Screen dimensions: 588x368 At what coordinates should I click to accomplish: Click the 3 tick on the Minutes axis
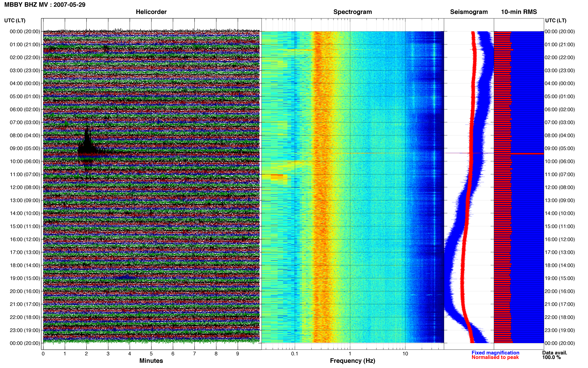(x=108, y=354)
